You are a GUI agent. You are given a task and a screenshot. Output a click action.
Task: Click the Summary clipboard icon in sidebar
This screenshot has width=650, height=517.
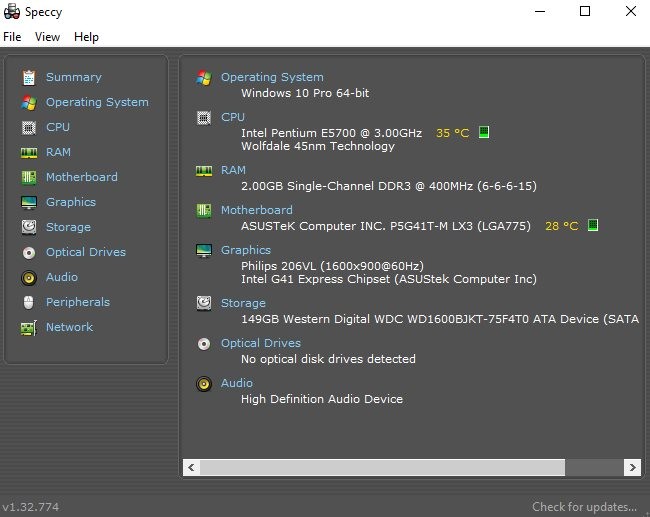[29, 78]
